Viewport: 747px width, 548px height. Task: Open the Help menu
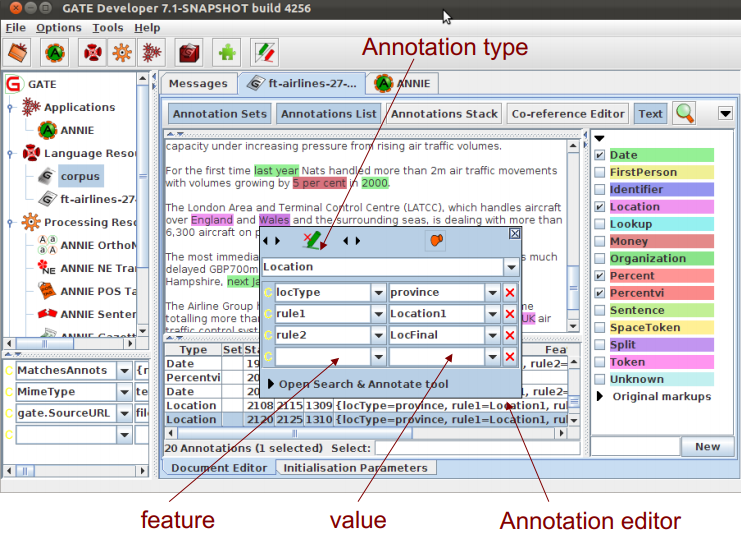(x=147, y=28)
